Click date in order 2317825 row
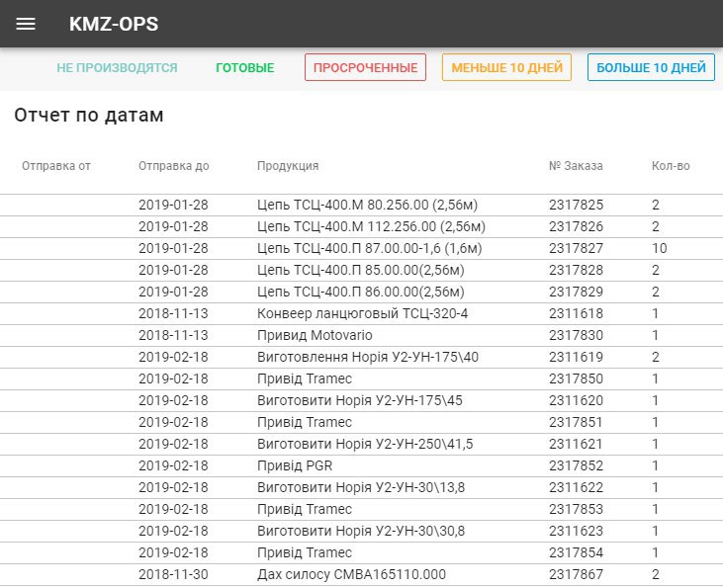 [173, 205]
